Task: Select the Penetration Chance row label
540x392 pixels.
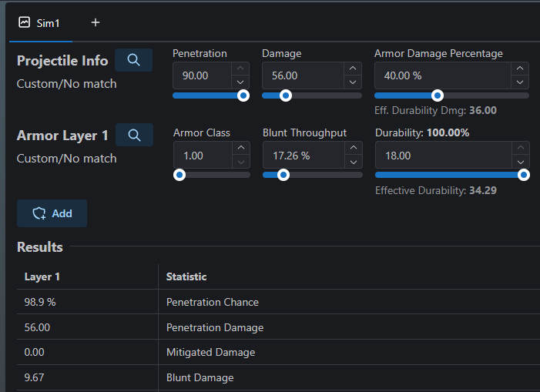Action: 349,302
